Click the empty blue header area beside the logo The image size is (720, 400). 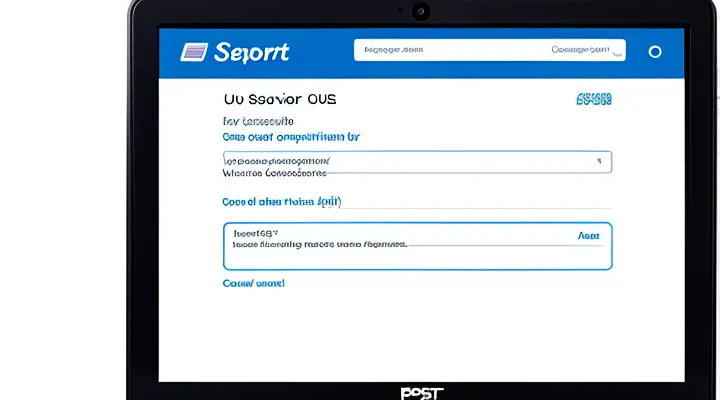(320, 52)
